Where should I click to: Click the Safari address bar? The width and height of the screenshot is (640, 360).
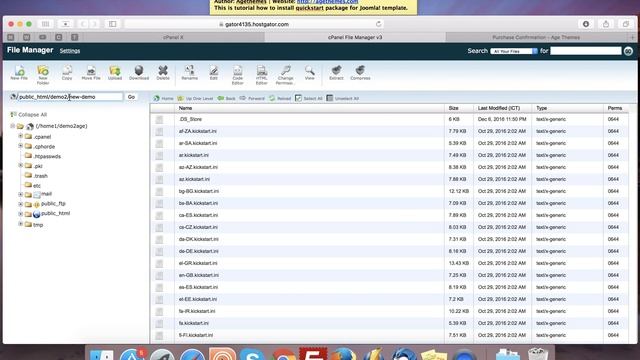pyautogui.click(x=254, y=24)
